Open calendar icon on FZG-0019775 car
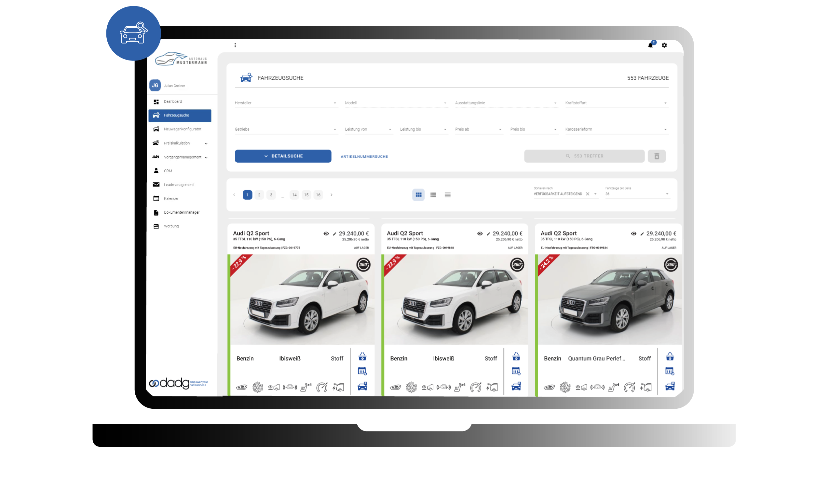 362,371
